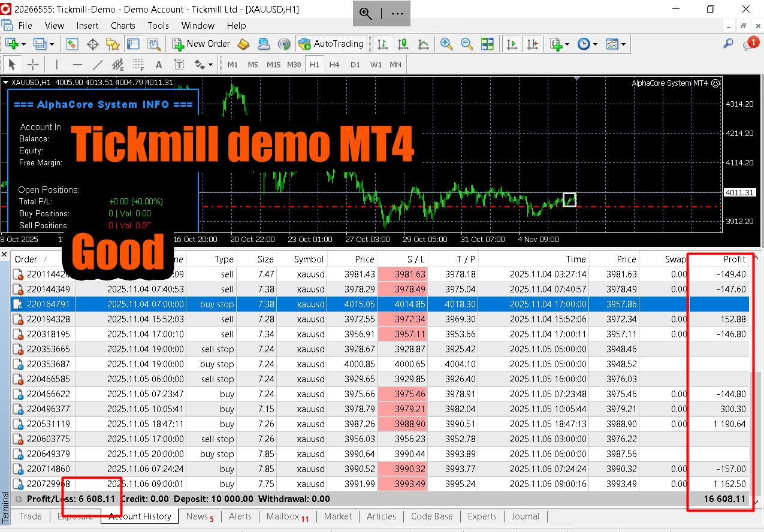The image size is (764, 532).
Task: Open the Indicators list dropdown
Action: point(559,44)
